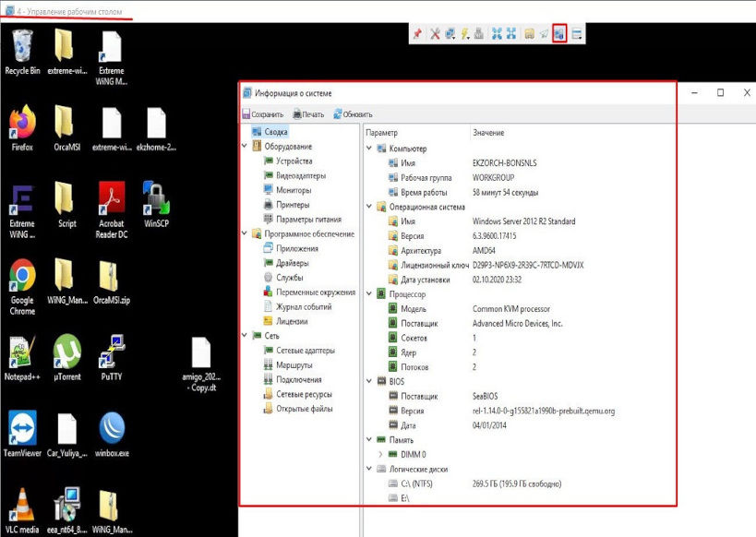Select the Google Chrome shortcut
Viewport: 756px width, 537px height.
22,287
